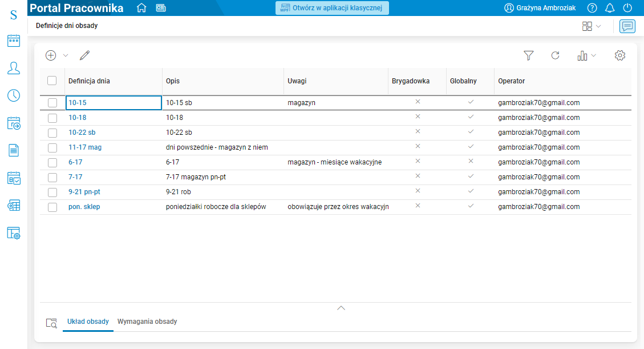The width and height of the screenshot is (644, 349).
Task: Refresh the list with reload icon
Action: [x=555, y=55]
